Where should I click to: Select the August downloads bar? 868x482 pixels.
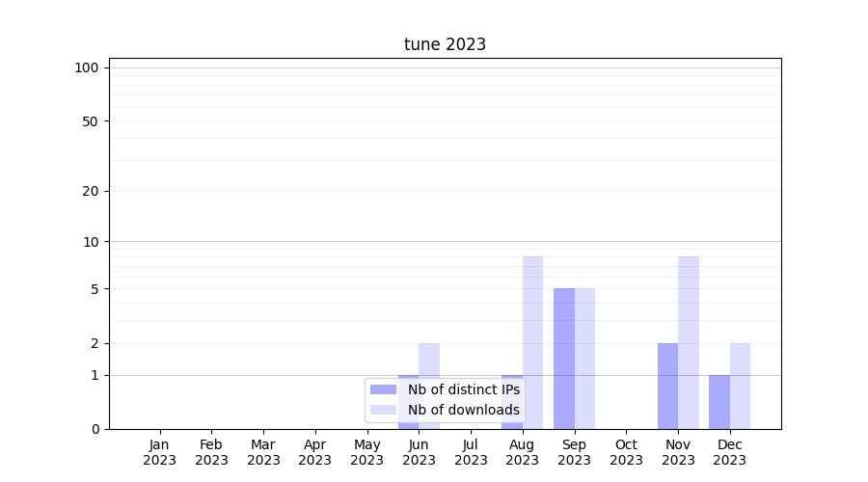tap(533, 342)
